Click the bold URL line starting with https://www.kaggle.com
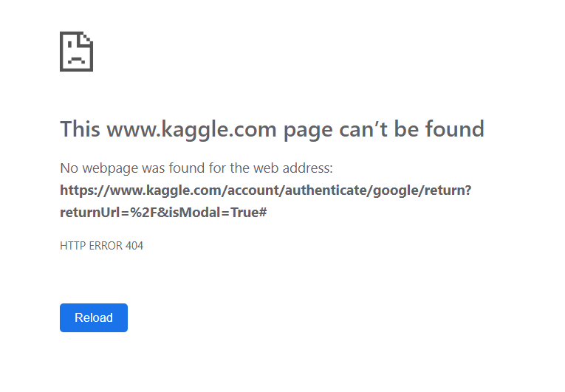The height and width of the screenshot is (392, 565). [x=265, y=190]
